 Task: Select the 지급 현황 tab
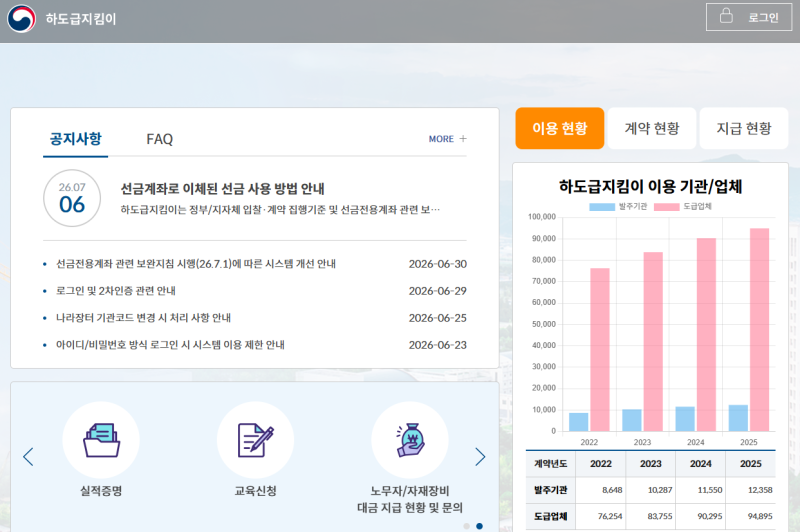click(x=744, y=128)
